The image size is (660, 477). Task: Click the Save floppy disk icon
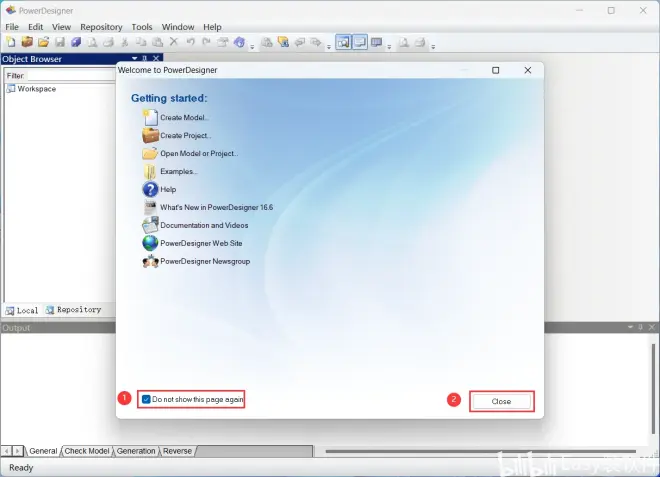(60, 42)
